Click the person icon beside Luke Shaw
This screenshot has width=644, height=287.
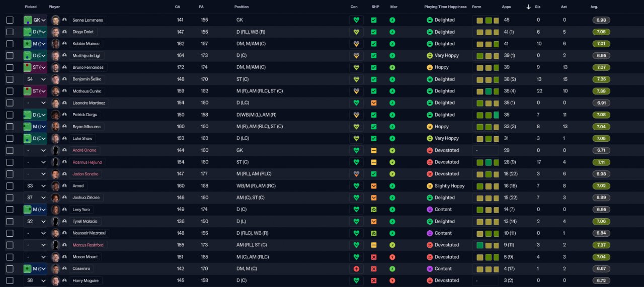pos(64,138)
